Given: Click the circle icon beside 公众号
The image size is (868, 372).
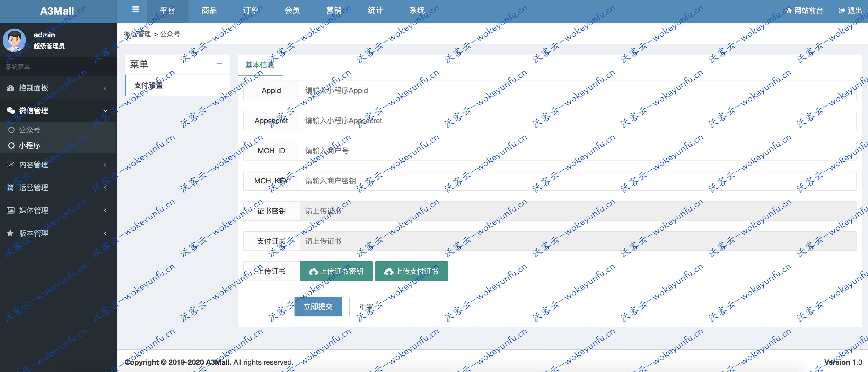Looking at the screenshot, I should (11, 130).
